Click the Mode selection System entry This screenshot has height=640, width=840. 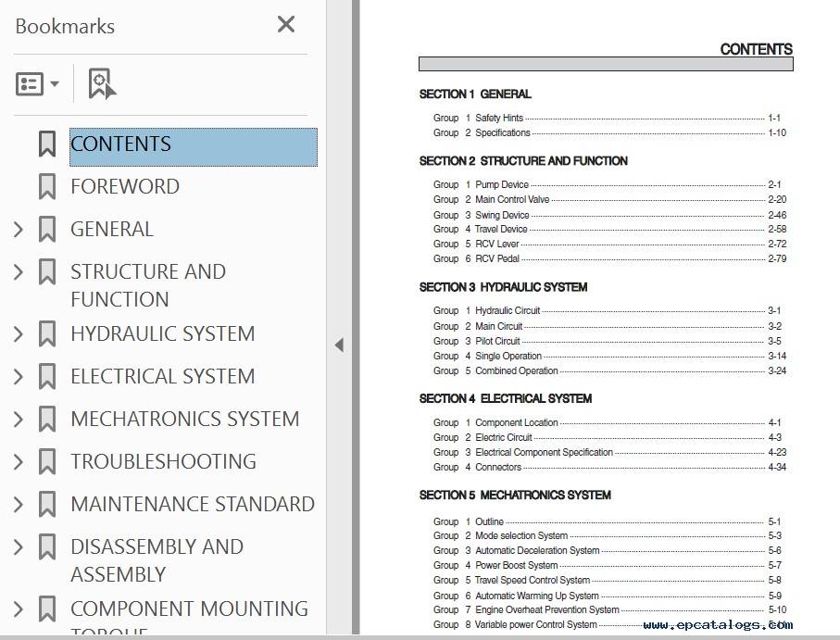609,535
